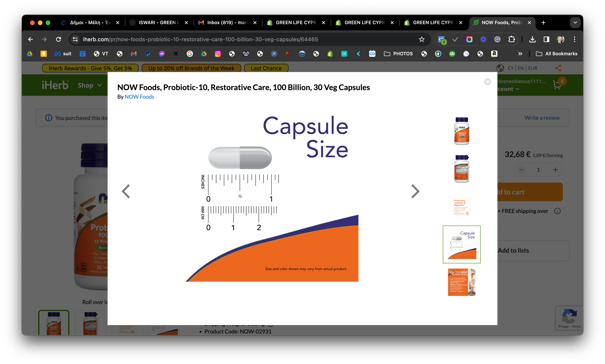This screenshot has width=605, height=364.
Task: Open the Messenger bookmark icon
Action: pyautogui.click(x=162, y=54)
